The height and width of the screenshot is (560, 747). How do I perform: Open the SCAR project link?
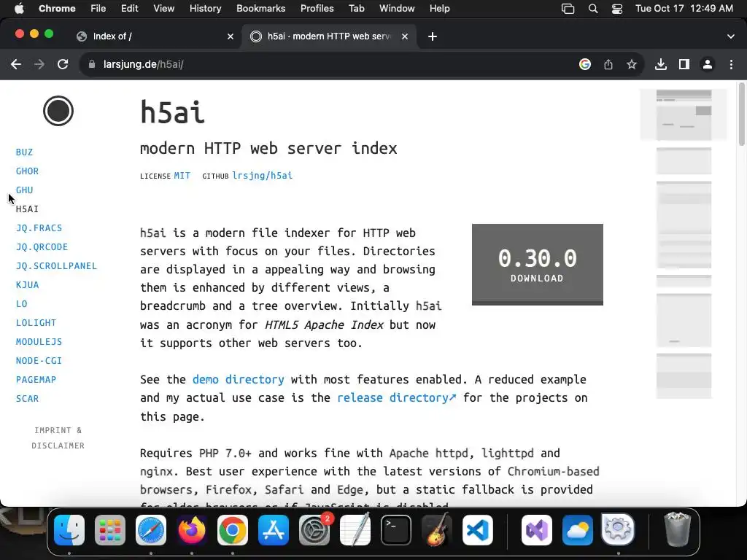point(27,399)
